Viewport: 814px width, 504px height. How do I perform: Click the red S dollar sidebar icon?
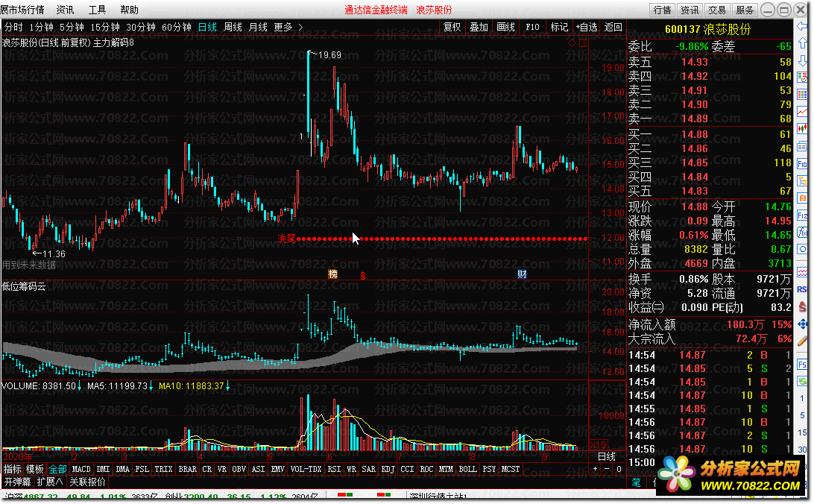click(x=802, y=306)
